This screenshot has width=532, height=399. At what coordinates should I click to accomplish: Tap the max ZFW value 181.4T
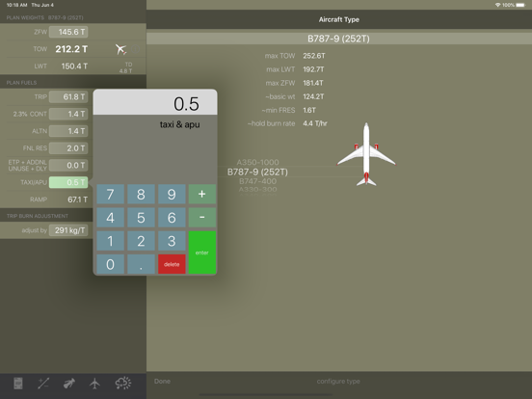313,83
